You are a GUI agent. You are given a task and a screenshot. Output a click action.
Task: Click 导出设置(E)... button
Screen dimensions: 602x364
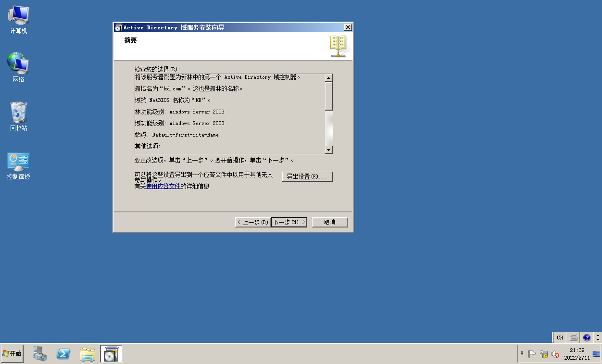click(x=307, y=176)
